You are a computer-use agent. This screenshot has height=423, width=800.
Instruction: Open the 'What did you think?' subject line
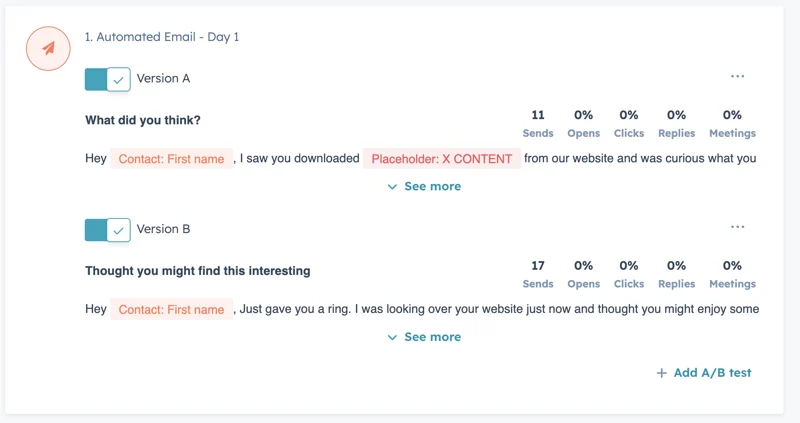pos(143,120)
